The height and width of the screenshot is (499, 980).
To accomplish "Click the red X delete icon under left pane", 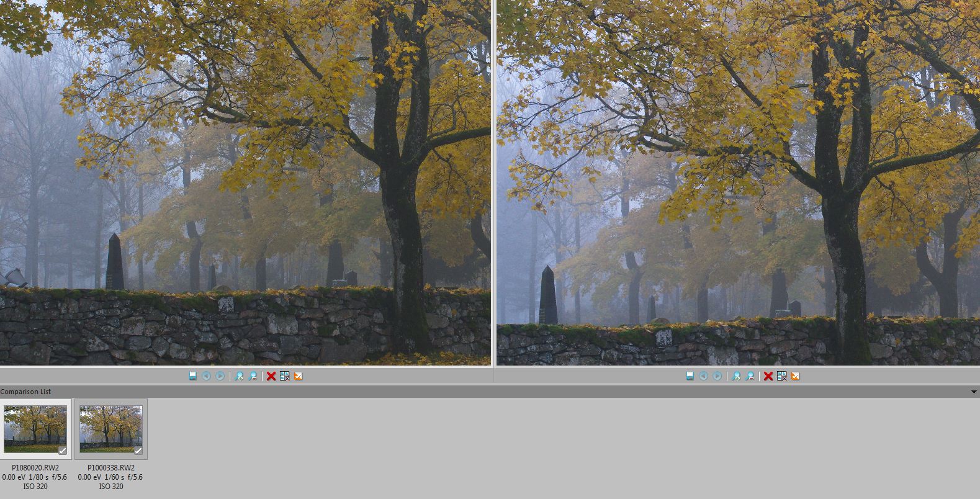I will [271, 376].
